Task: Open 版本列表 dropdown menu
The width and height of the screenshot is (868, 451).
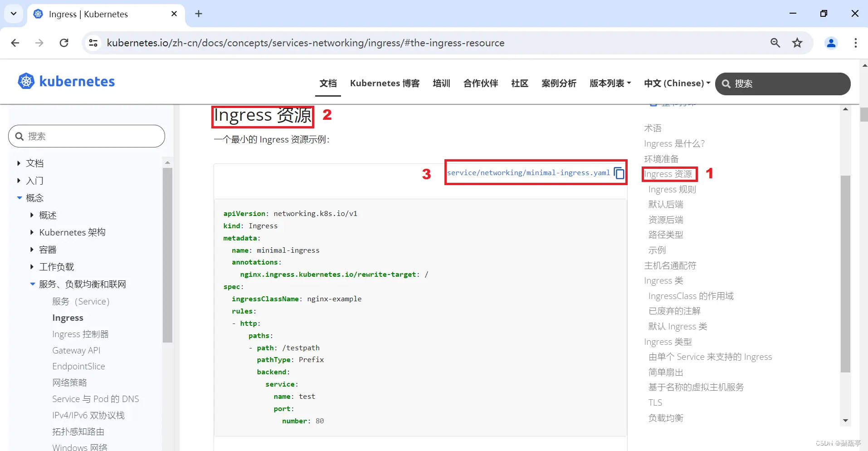Action: 610,83
